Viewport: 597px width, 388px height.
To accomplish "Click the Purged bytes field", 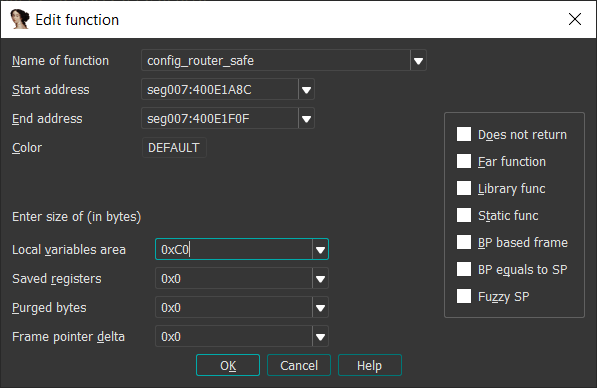I will point(234,307).
